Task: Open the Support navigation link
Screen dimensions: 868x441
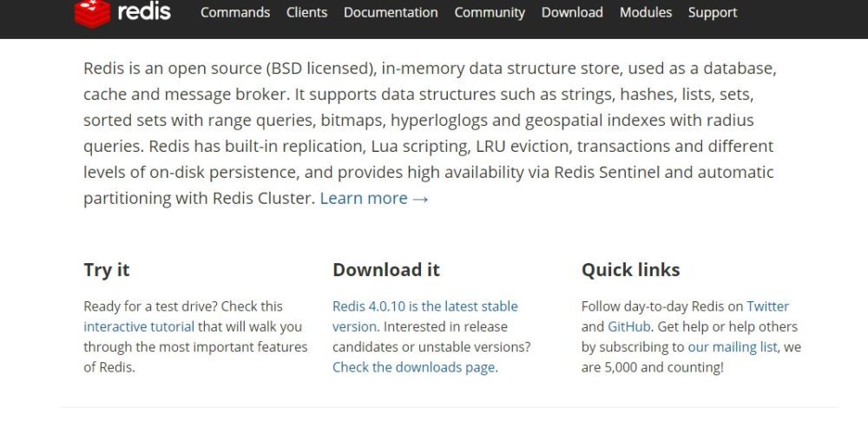Action: (713, 12)
